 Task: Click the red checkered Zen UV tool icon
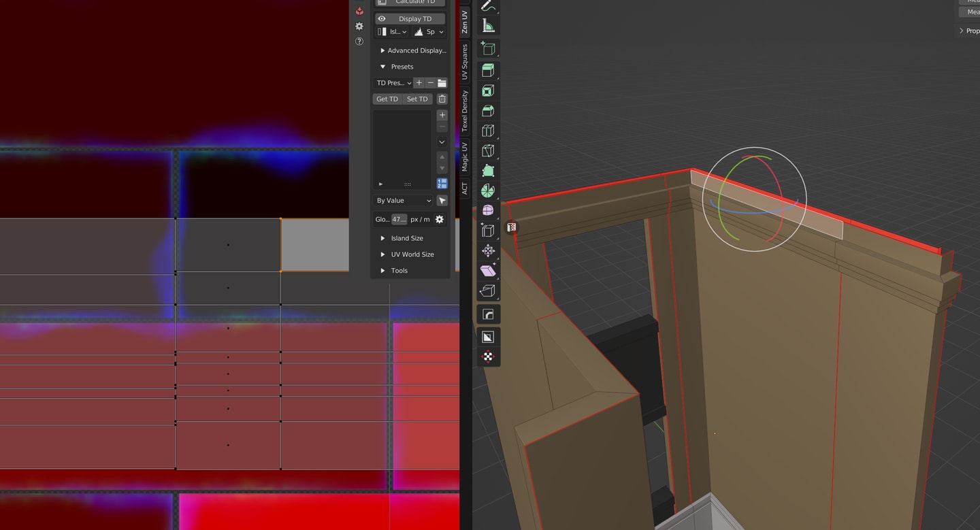(x=488, y=357)
